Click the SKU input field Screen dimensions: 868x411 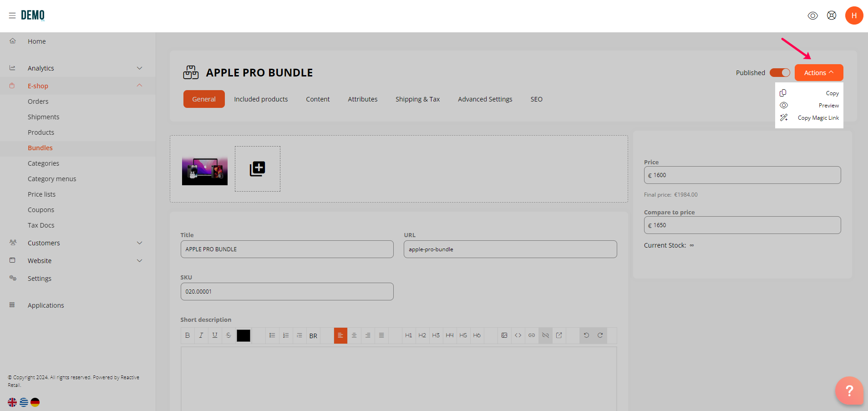(287, 292)
